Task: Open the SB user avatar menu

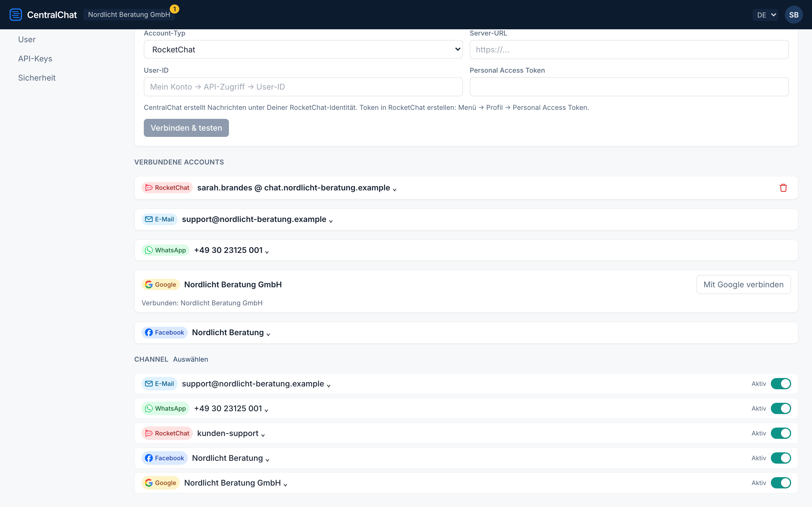Action: (x=794, y=15)
